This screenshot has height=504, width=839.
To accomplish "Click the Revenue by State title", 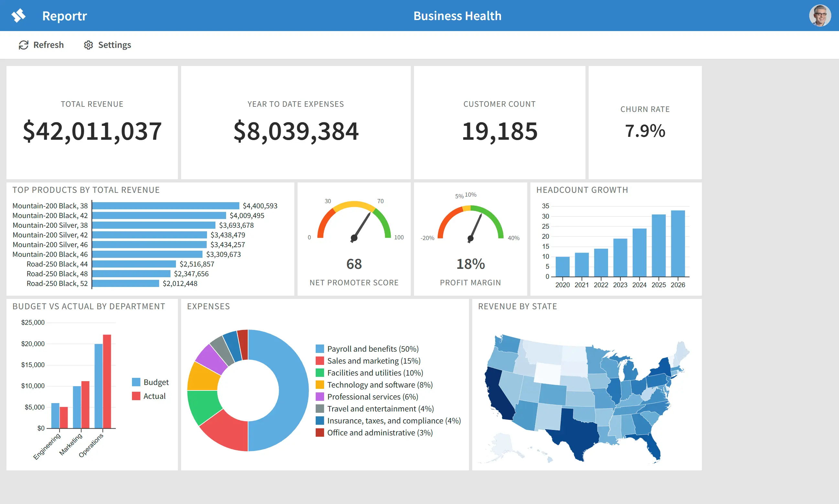I will click(x=518, y=306).
